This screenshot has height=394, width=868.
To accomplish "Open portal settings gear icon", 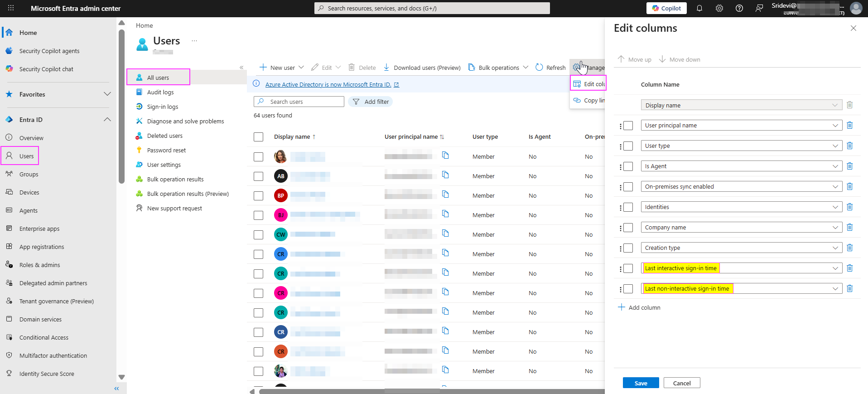I will pos(719,8).
